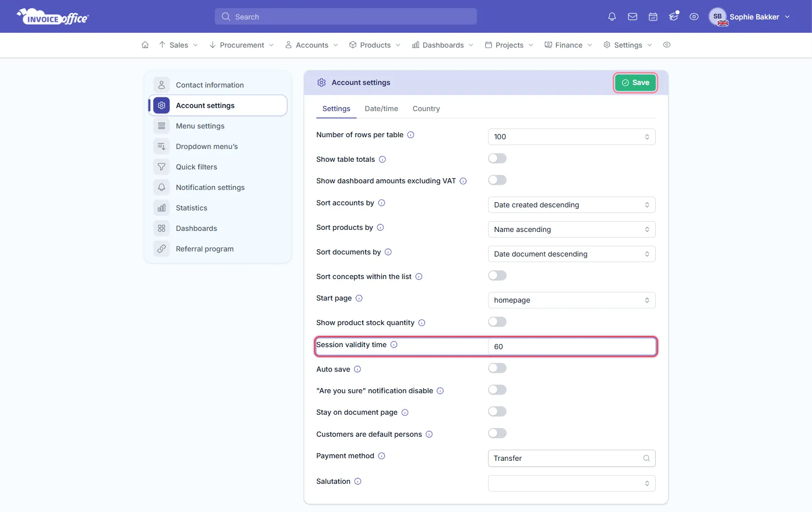The height and width of the screenshot is (512, 812).
Task: Enable Stay on document page switch
Action: tap(497, 412)
